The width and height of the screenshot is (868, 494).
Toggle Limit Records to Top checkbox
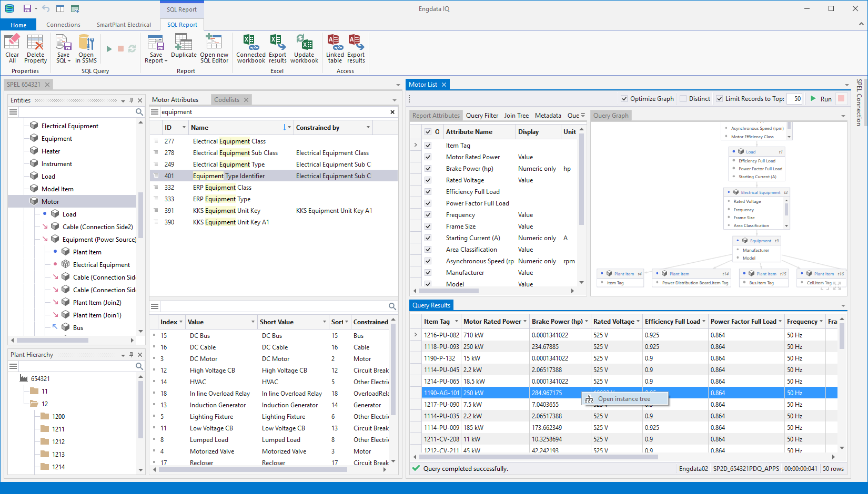pos(719,99)
